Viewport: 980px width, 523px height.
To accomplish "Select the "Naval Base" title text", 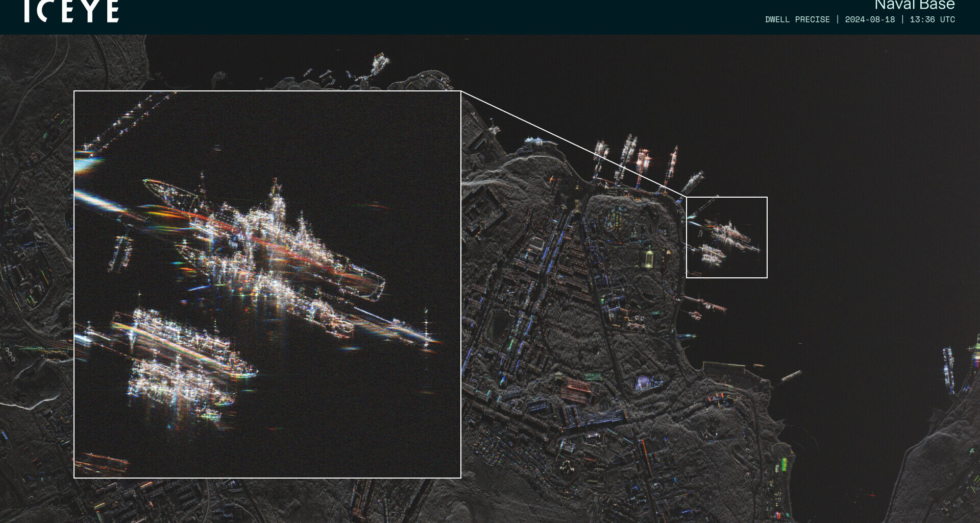I will pos(914,5).
